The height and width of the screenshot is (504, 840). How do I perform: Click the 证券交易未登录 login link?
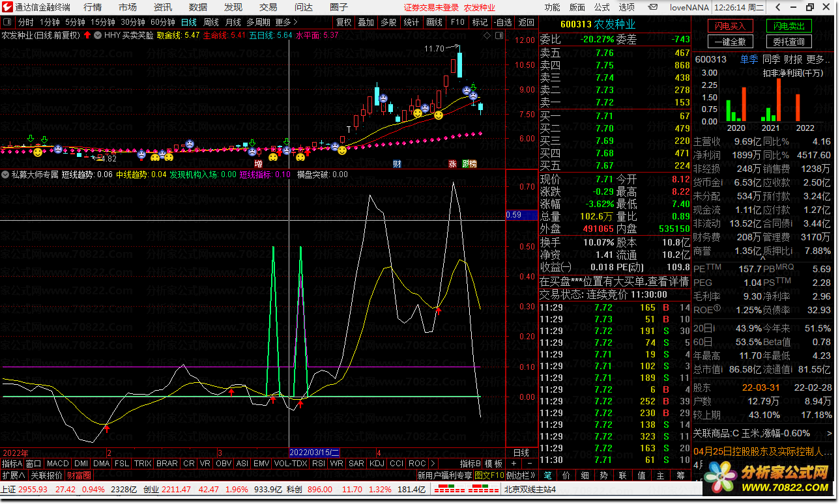431,8
